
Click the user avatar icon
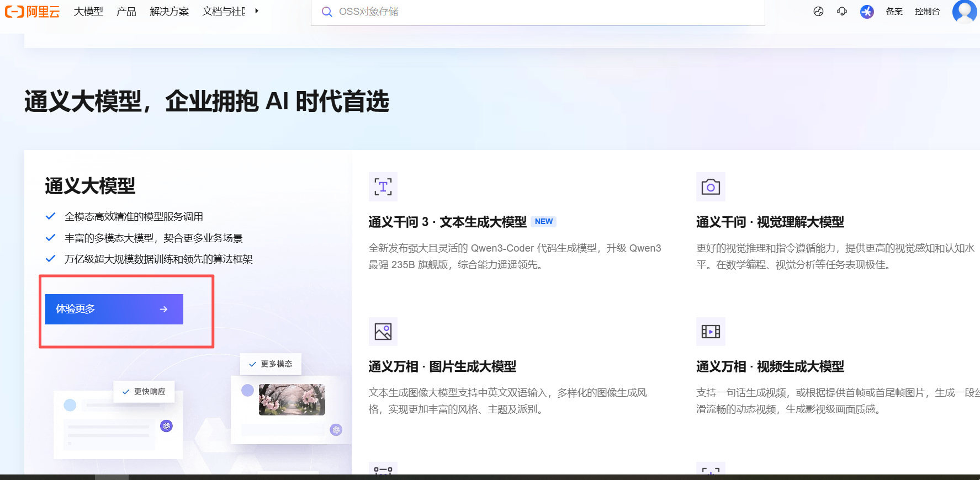[x=965, y=11]
